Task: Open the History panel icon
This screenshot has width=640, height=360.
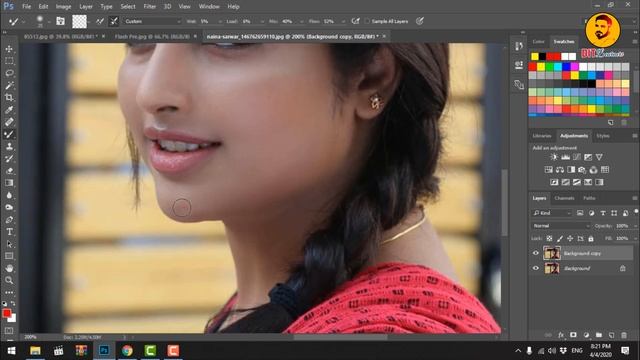Action: click(x=519, y=46)
